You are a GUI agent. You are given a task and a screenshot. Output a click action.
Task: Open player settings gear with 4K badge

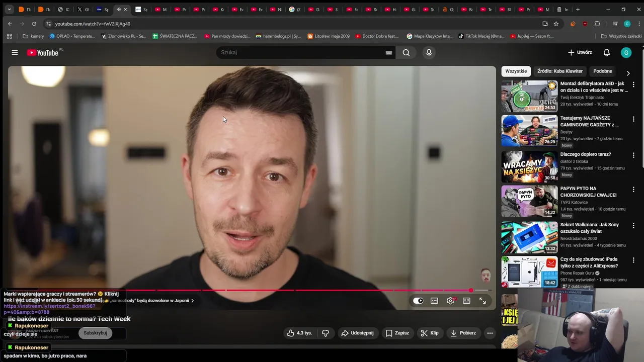pyautogui.click(x=451, y=301)
